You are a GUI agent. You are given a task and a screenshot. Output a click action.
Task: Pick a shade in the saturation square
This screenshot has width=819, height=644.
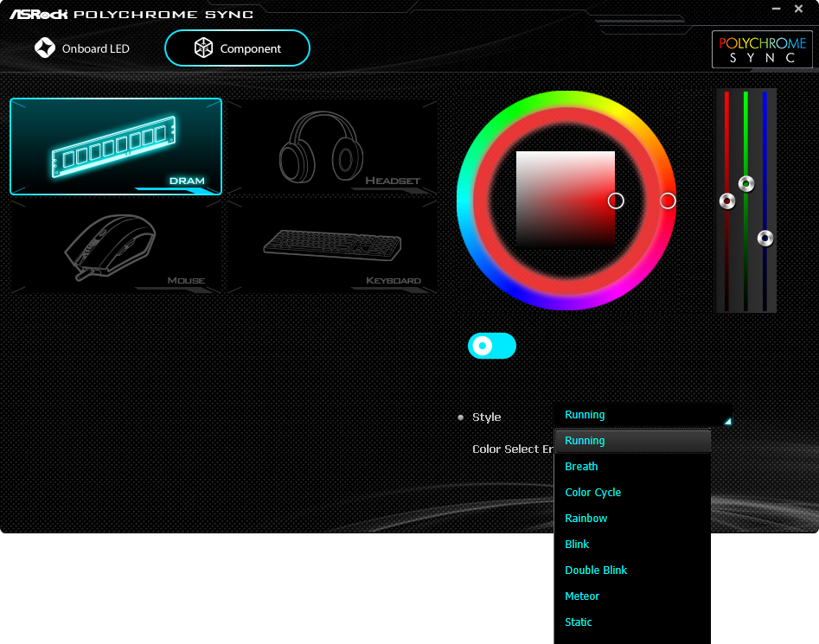(565, 200)
